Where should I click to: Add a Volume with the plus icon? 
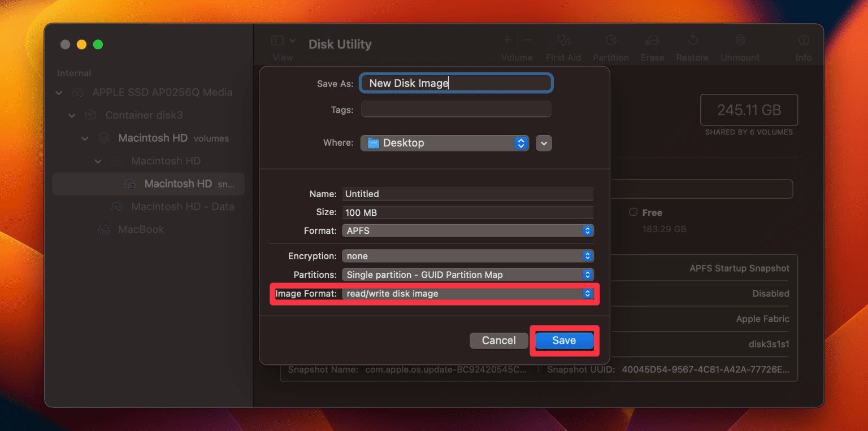click(x=506, y=40)
